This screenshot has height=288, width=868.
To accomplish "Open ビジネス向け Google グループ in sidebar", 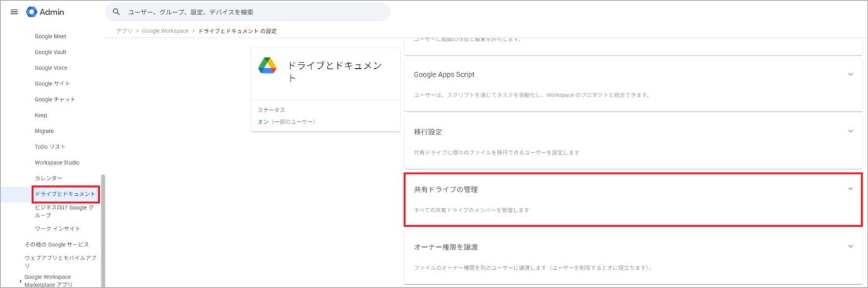I will [x=64, y=212].
